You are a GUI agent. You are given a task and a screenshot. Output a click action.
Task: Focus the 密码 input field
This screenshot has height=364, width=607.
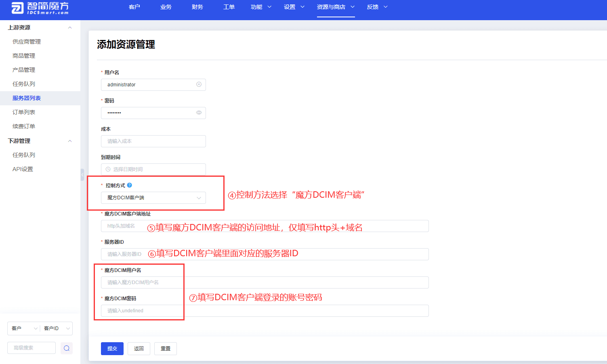[153, 113]
